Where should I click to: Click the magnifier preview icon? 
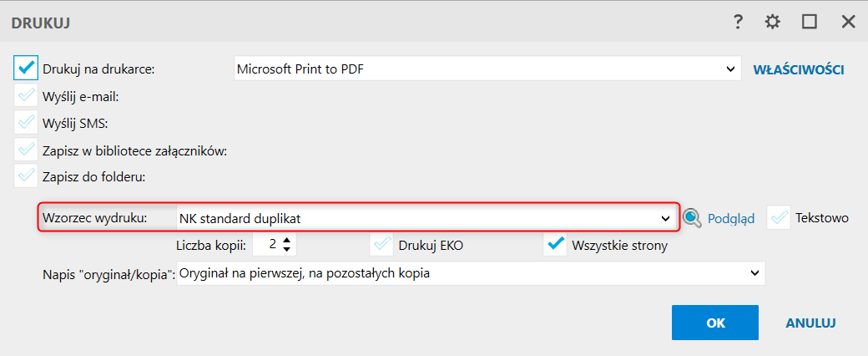692,218
